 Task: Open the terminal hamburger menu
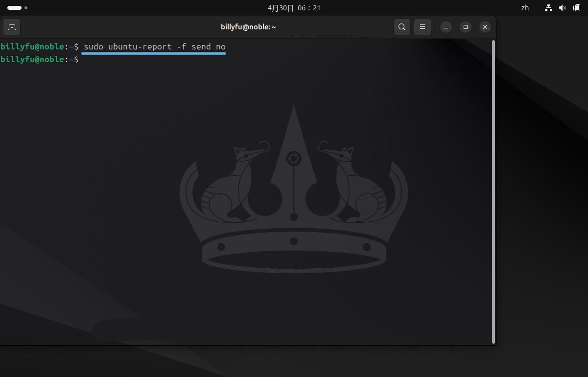click(422, 27)
